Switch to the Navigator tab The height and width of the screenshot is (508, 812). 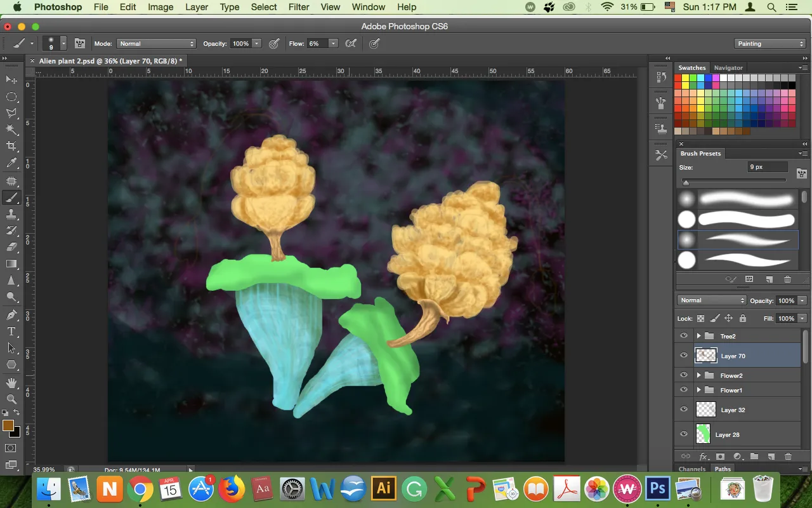tap(728, 67)
